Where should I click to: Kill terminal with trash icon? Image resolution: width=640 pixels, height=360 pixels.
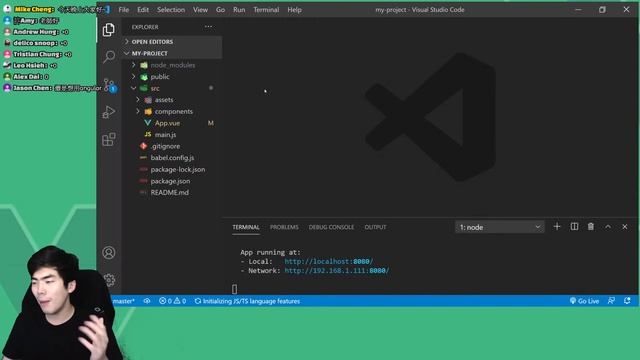[591, 227]
